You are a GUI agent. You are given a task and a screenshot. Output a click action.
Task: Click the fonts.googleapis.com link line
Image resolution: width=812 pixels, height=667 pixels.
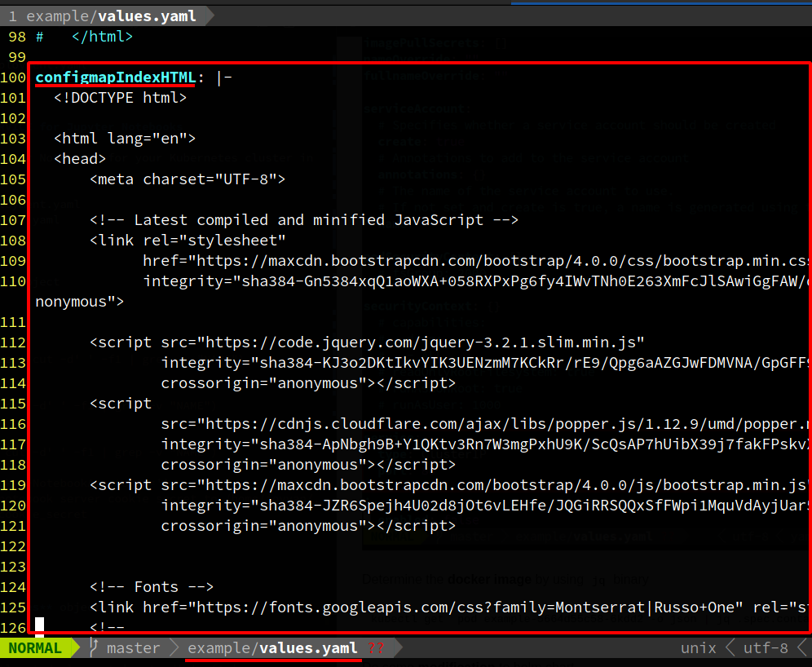coord(450,607)
